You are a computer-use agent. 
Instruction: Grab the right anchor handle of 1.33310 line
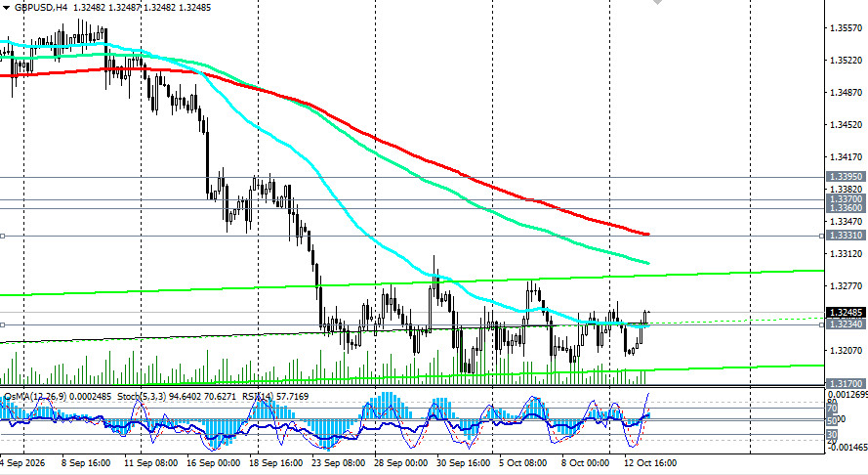tap(821, 237)
